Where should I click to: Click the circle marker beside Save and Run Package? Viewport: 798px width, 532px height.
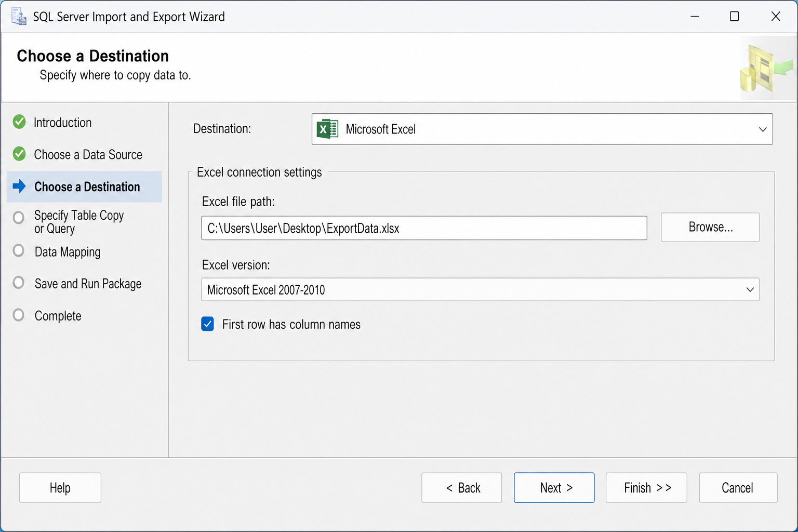pyautogui.click(x=19, y=283)
